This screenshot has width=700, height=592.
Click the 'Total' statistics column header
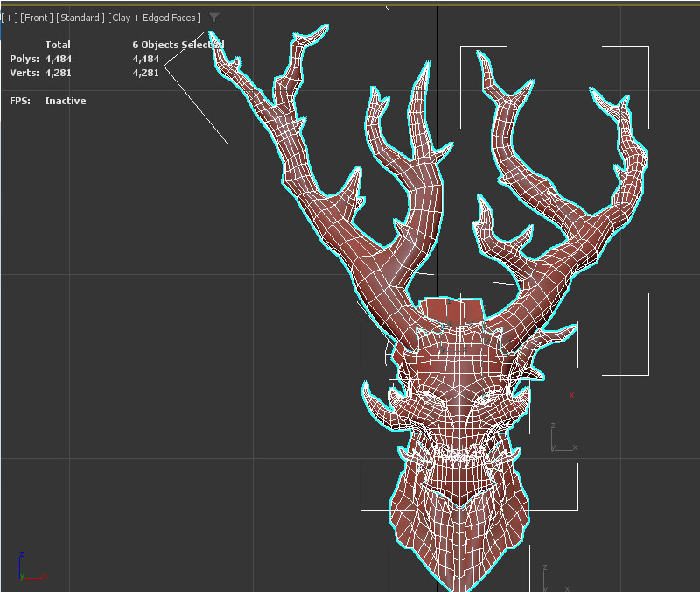click(58, 45)
